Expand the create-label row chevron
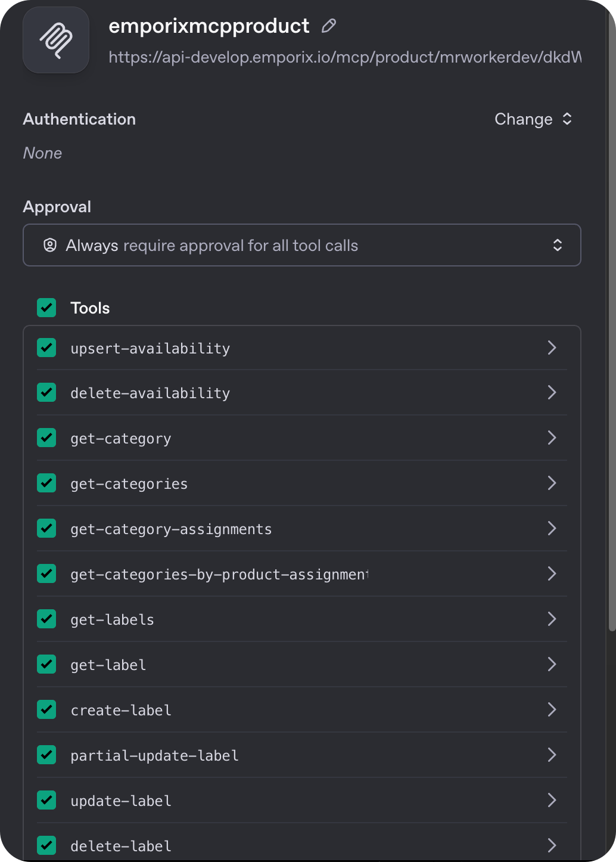 point(552,709)
